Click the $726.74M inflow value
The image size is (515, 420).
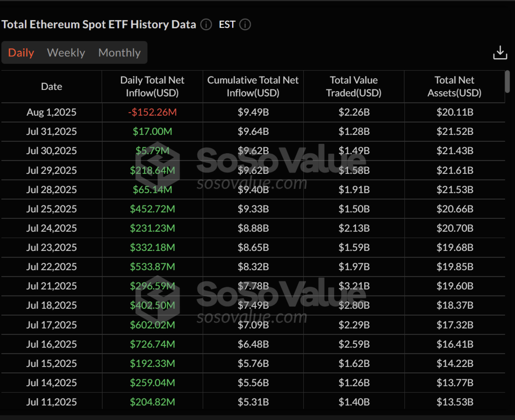click(x=152, y=344)
